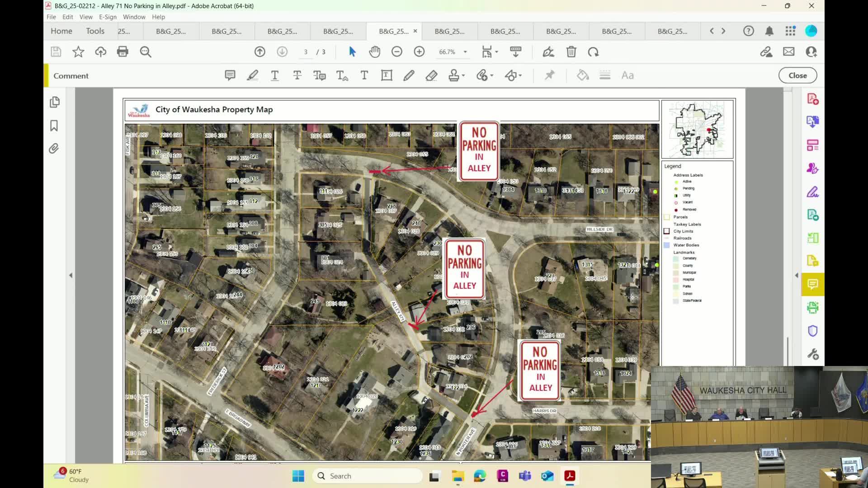
Task: Pin the comment tool to keep it selected
Action: (x=550, y=75)
